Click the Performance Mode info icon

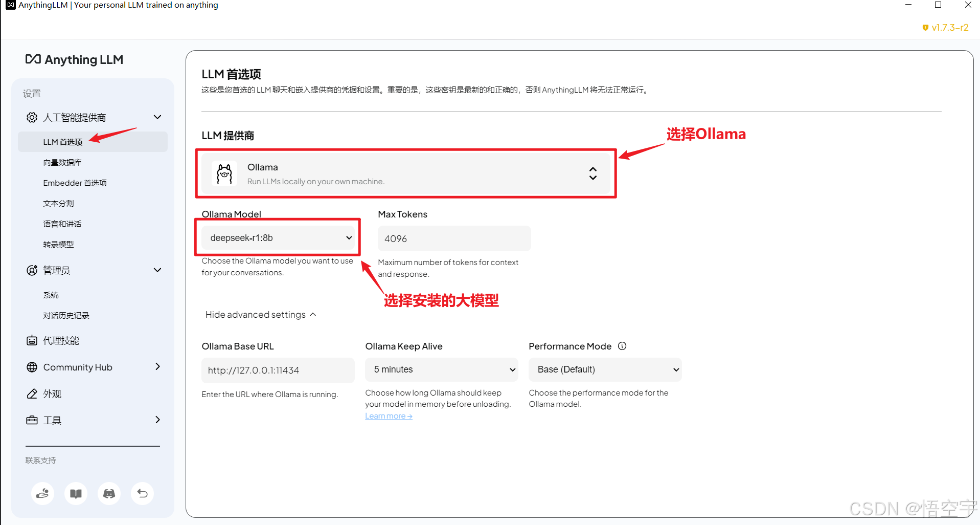tap(622, 346)
